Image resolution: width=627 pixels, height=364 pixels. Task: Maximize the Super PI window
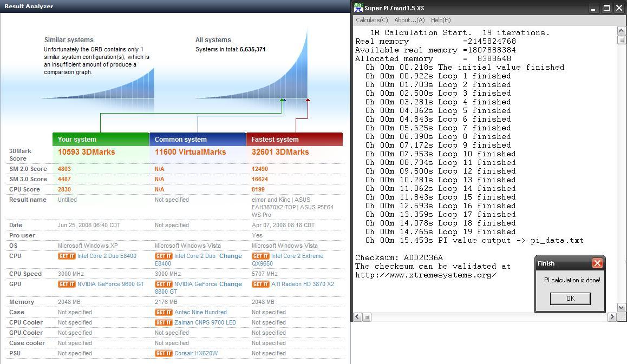point(606,8)
